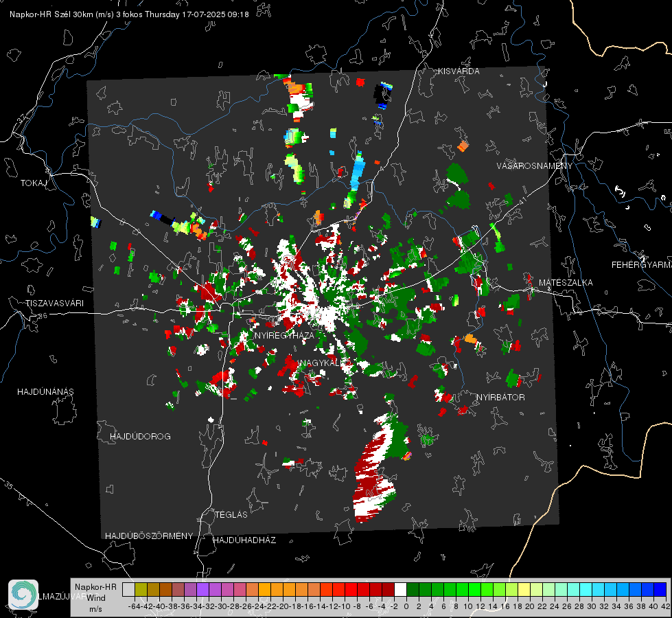Click the Napkor-HR legend label
Viewport: 672px width, 618px height.
pos(95,587)
